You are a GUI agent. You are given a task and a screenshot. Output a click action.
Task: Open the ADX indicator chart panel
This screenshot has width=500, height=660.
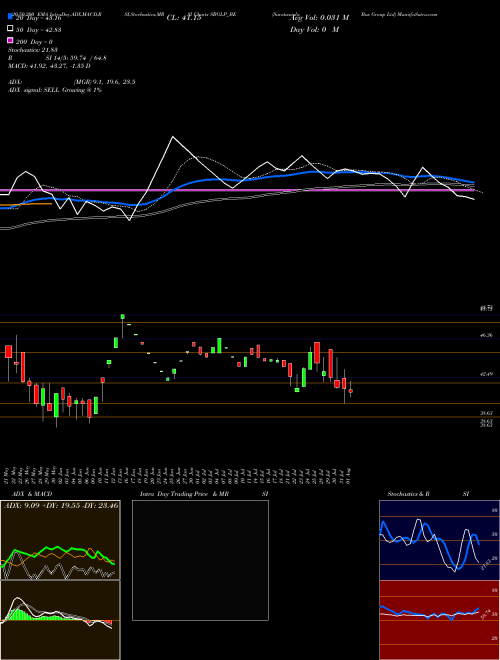point(60,540)
